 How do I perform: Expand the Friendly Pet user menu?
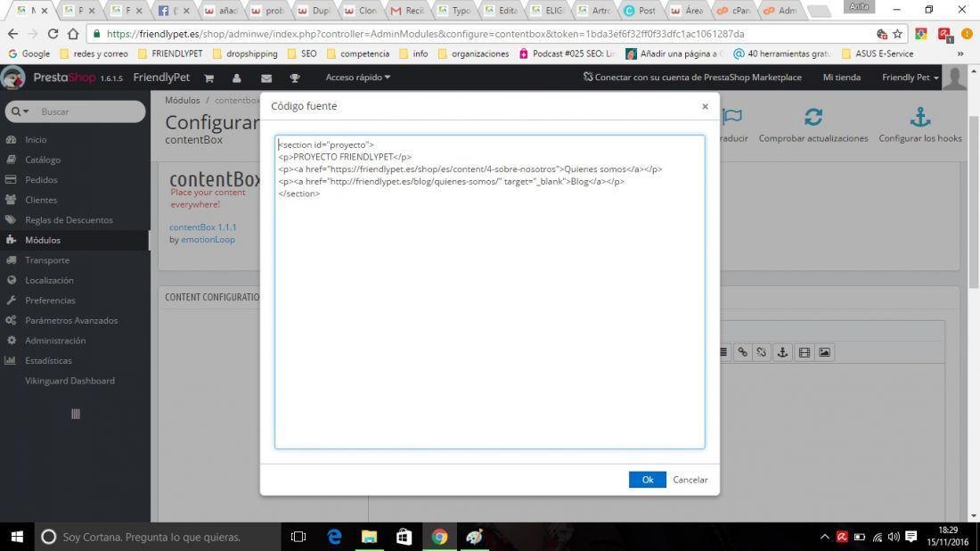point(910,78)
